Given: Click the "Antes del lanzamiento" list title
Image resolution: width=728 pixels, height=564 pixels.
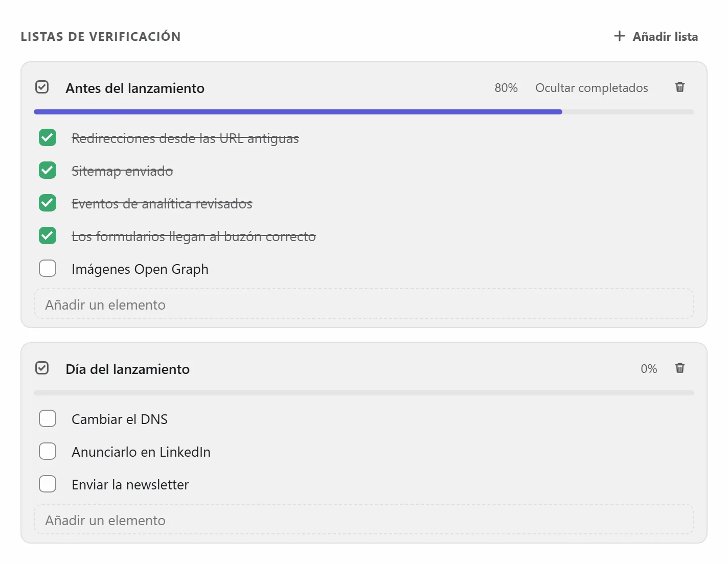Looking at the screenshot, I should pos(135,88).
